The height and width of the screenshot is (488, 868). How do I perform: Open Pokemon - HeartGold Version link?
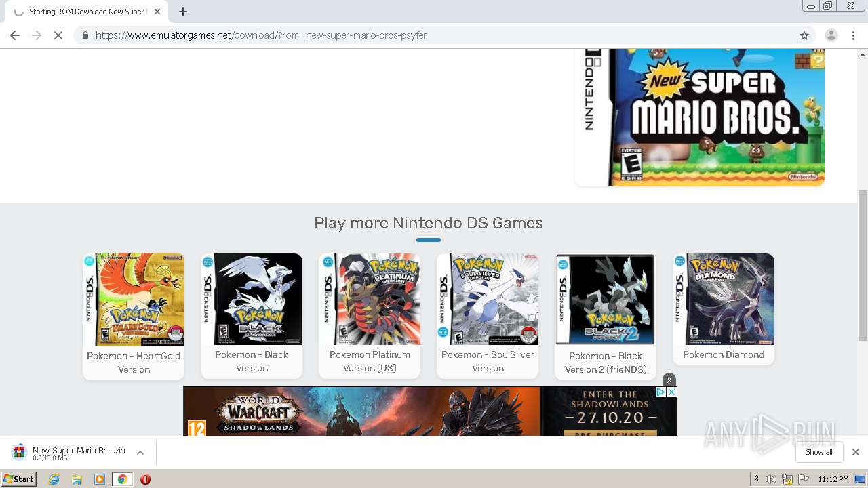(134, 363)
